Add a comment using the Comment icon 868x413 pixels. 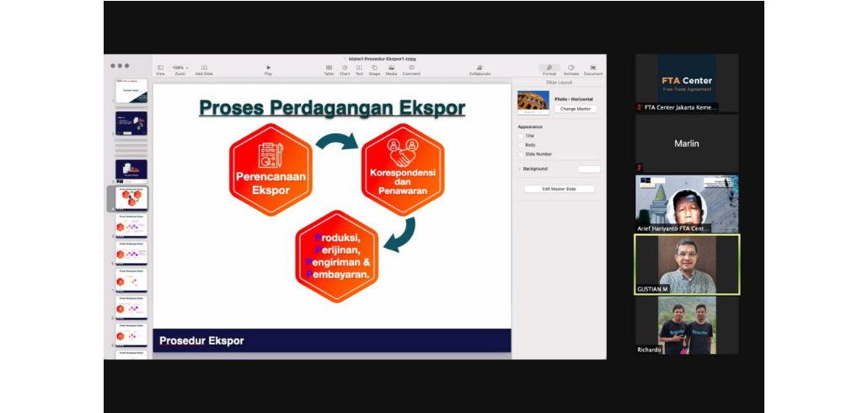tap(411, 68)
